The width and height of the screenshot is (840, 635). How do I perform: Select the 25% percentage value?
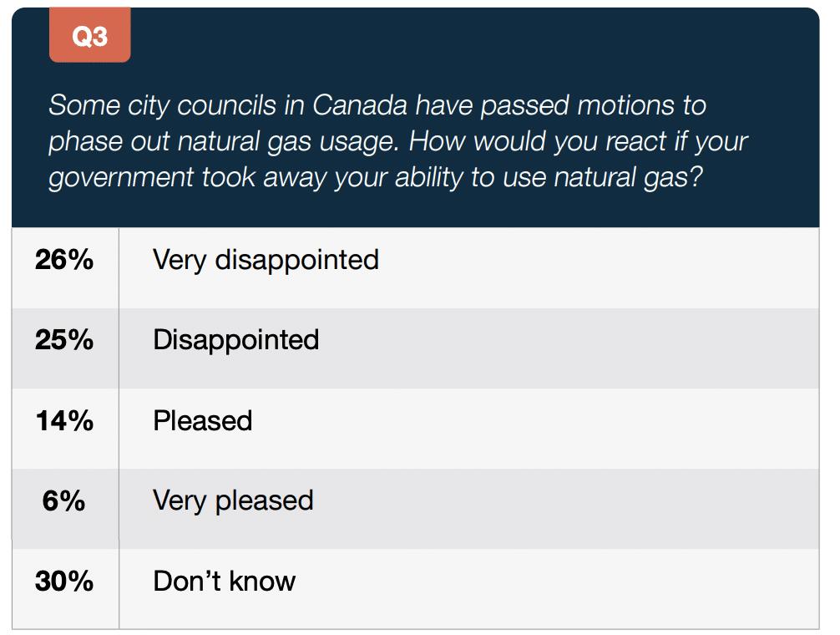click(x=64, y=340)
